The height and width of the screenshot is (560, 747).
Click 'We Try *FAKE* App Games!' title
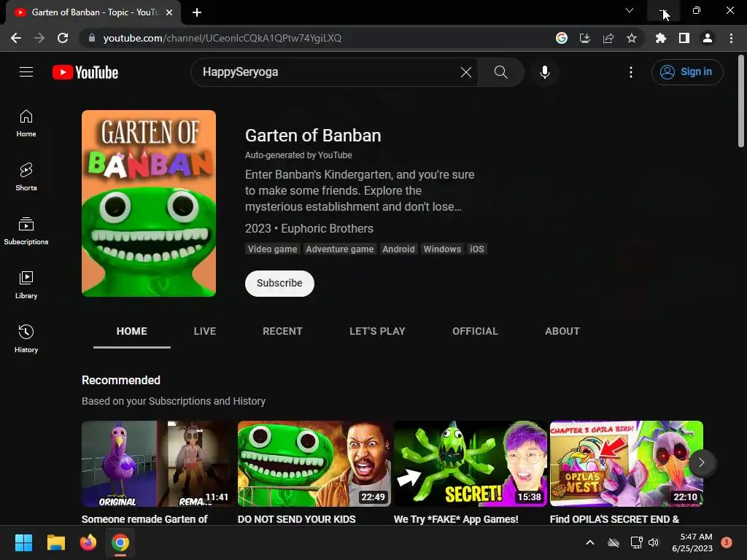pos(456,519)
